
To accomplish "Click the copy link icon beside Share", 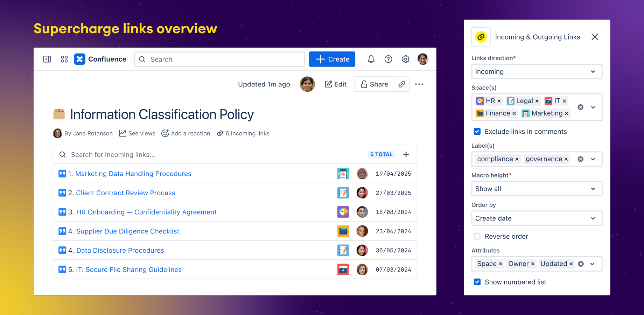I will click(402, 84).
